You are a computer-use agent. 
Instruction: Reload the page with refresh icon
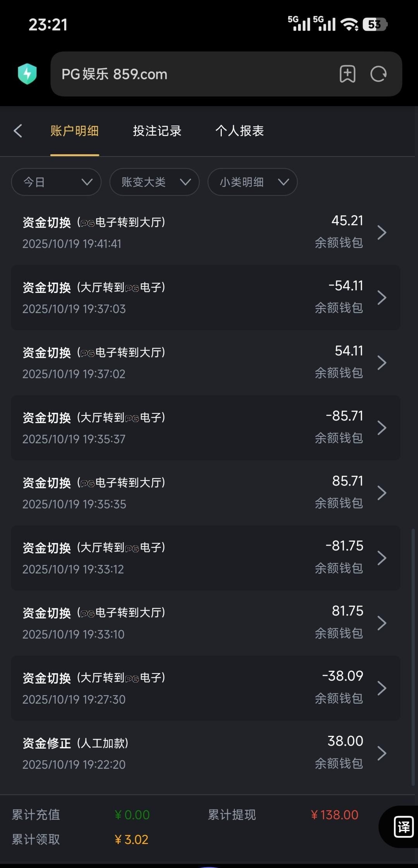point(378,74)
